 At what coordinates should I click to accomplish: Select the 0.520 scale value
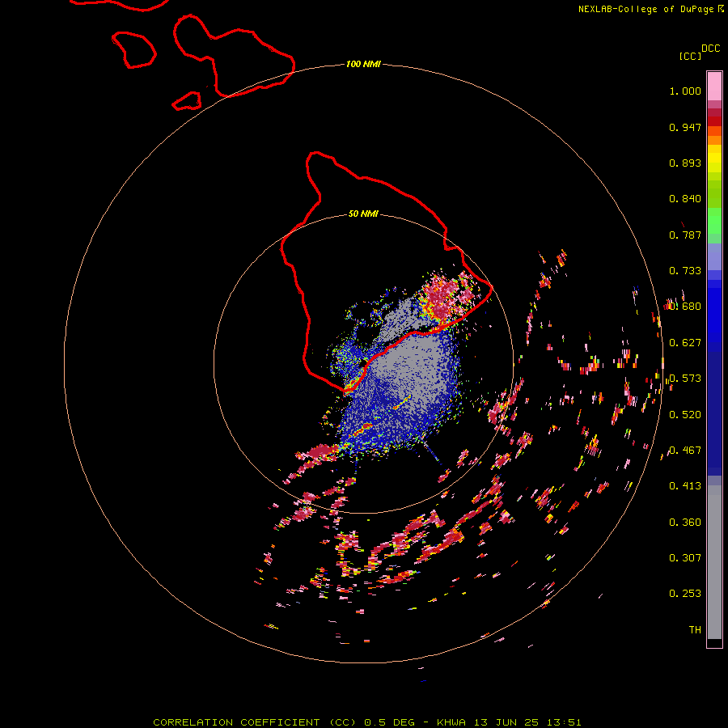(685, 415)
